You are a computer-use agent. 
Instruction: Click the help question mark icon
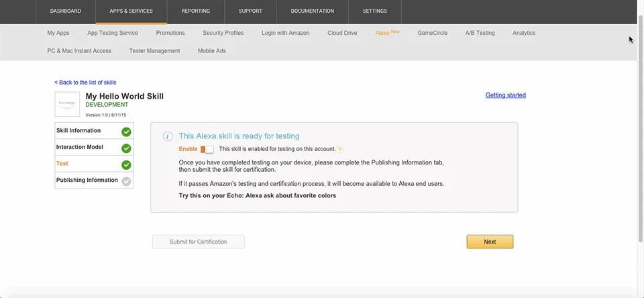pos(339,150)
